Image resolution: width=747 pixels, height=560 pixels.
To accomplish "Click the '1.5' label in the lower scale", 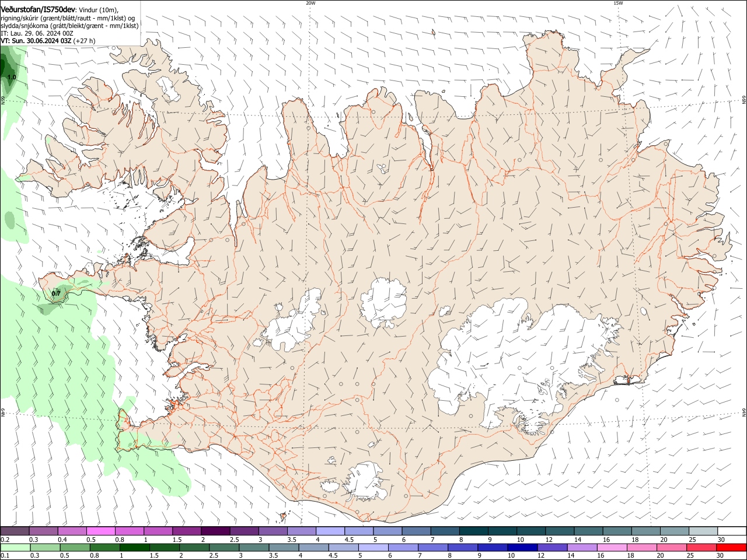I will tap(154, 556).
